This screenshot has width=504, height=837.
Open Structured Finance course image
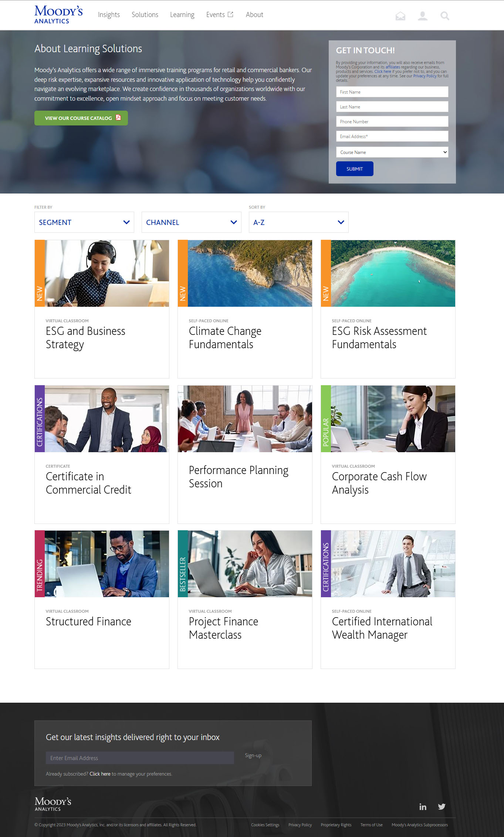pos(107,564)
